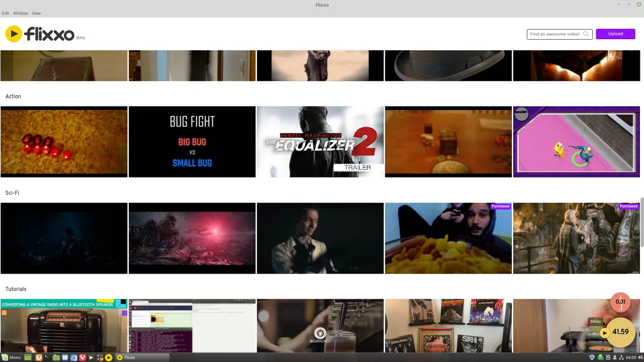Open the bowler hat thumbnail in top row
The width and height of the screenshot is (644, 362).
[448, 65]
